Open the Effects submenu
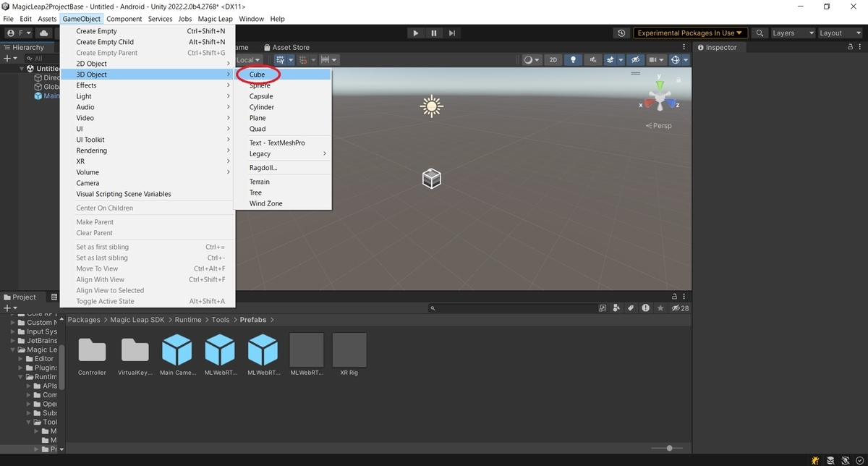The height and width of the screenshot is (466, 868). point(148,85)
